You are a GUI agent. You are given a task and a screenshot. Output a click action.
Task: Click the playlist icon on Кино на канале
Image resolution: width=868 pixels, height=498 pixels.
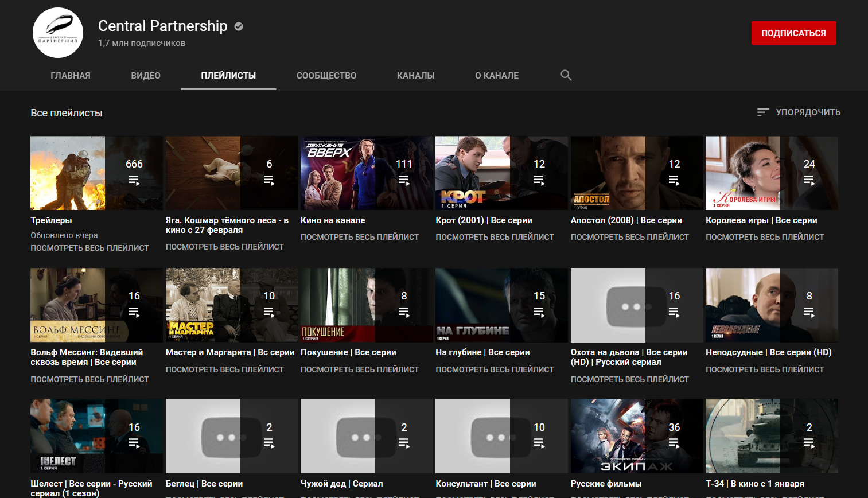coord(404,181)
